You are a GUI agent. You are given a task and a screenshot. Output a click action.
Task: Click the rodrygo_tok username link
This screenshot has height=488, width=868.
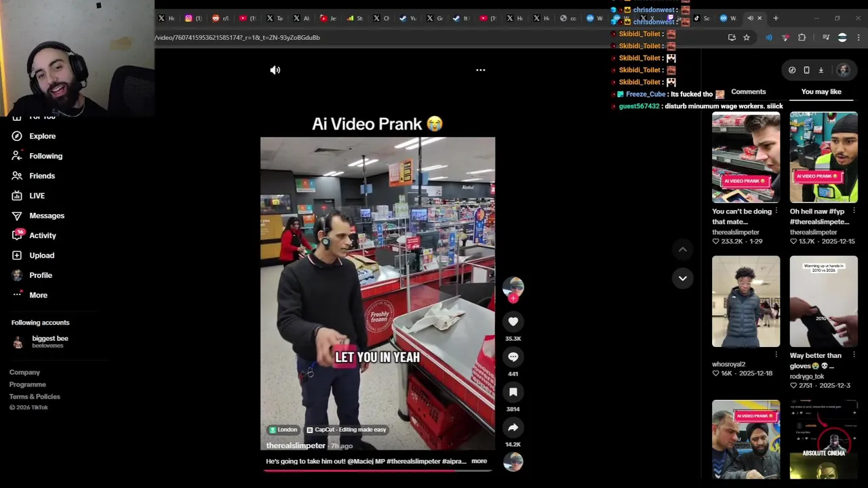[807, 376]
